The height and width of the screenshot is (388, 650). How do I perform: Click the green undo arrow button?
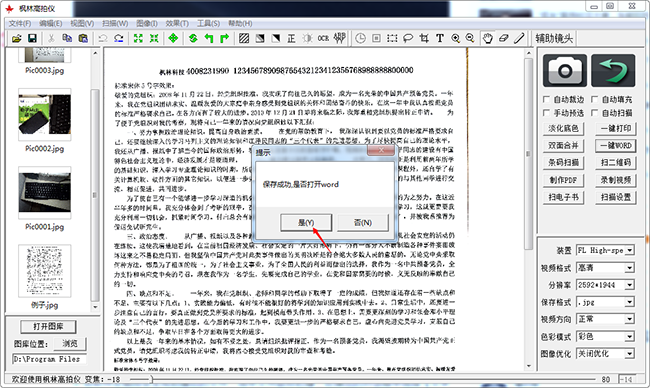click(613, 70)
